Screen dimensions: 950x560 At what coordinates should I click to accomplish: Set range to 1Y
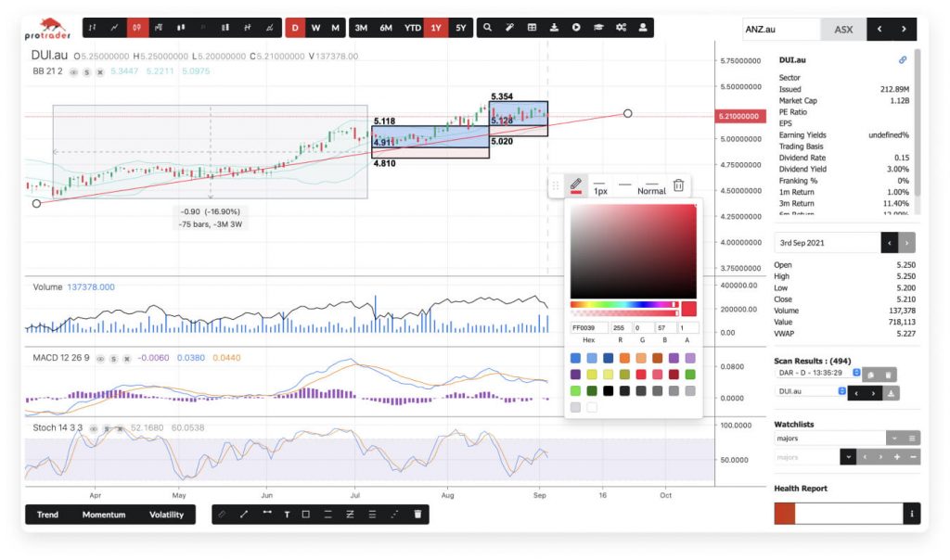tap(436, 28)
